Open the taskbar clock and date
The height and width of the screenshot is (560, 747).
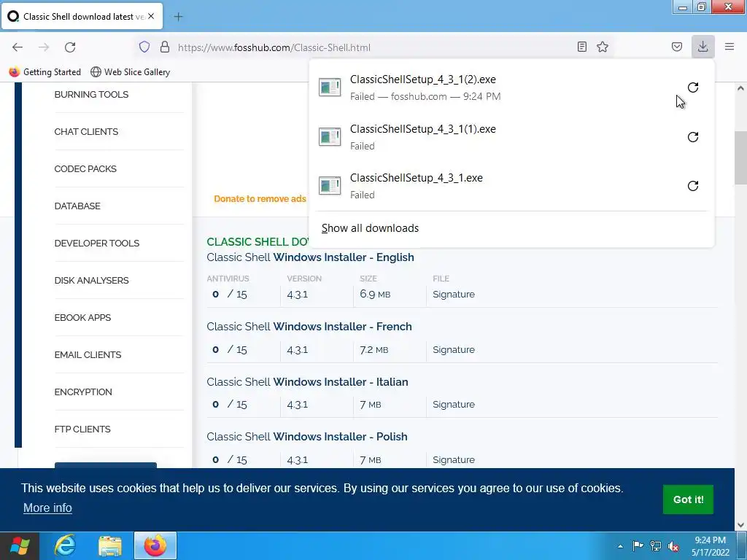coord(711,546)
